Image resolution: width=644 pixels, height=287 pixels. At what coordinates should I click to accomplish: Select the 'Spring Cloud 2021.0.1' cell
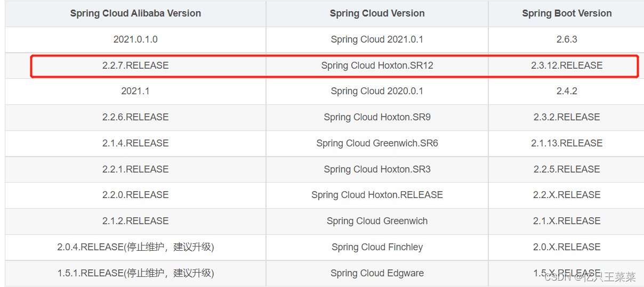[x=377, y=39]
